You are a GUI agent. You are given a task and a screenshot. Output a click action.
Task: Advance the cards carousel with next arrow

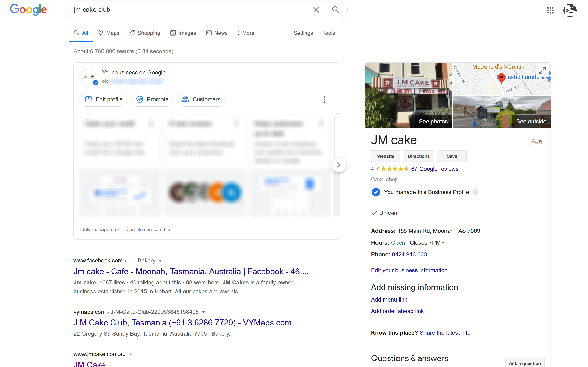click(339, 165)
